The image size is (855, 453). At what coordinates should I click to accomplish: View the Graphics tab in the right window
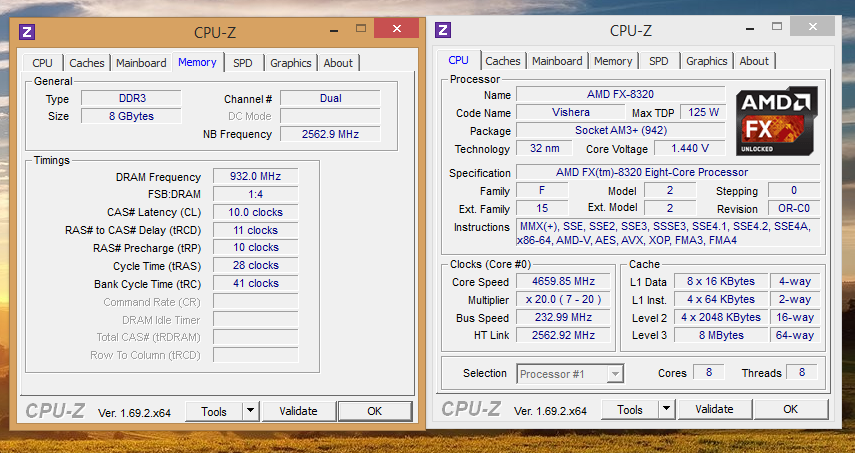tap(707, 61)
